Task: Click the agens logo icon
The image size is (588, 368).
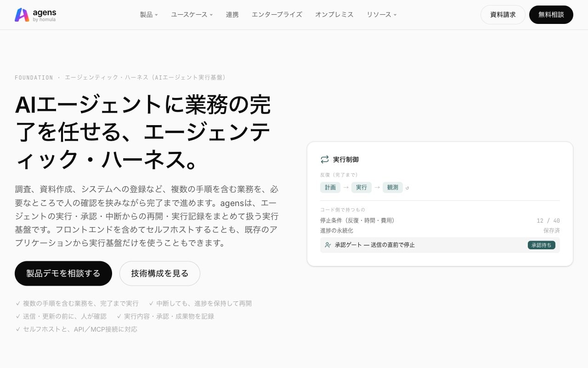Action: (x=22, y=15)
